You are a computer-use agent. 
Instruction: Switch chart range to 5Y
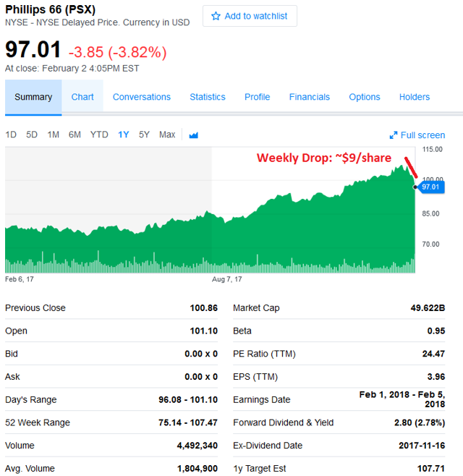point(144,135)
